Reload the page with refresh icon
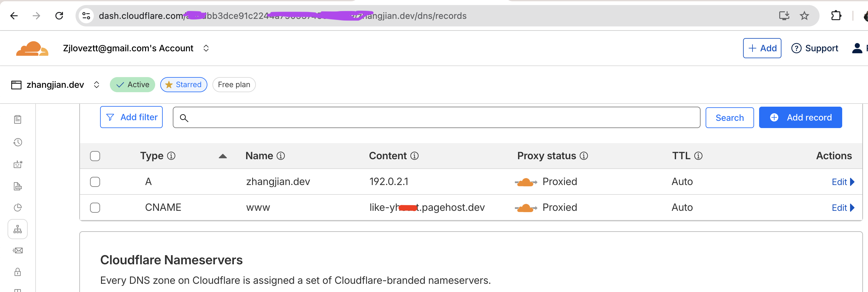Viewport: 868px width, 292px height. click(59, 15)
